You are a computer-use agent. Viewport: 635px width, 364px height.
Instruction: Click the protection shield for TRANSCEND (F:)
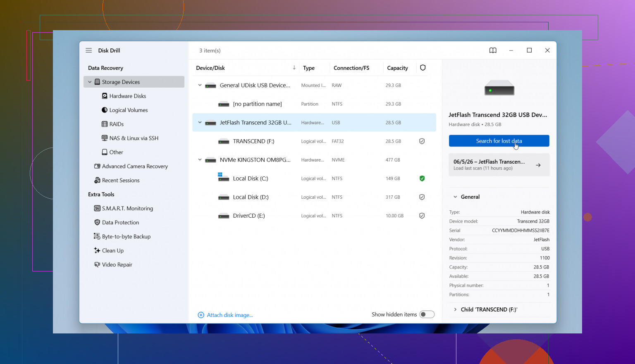[422, 141]
